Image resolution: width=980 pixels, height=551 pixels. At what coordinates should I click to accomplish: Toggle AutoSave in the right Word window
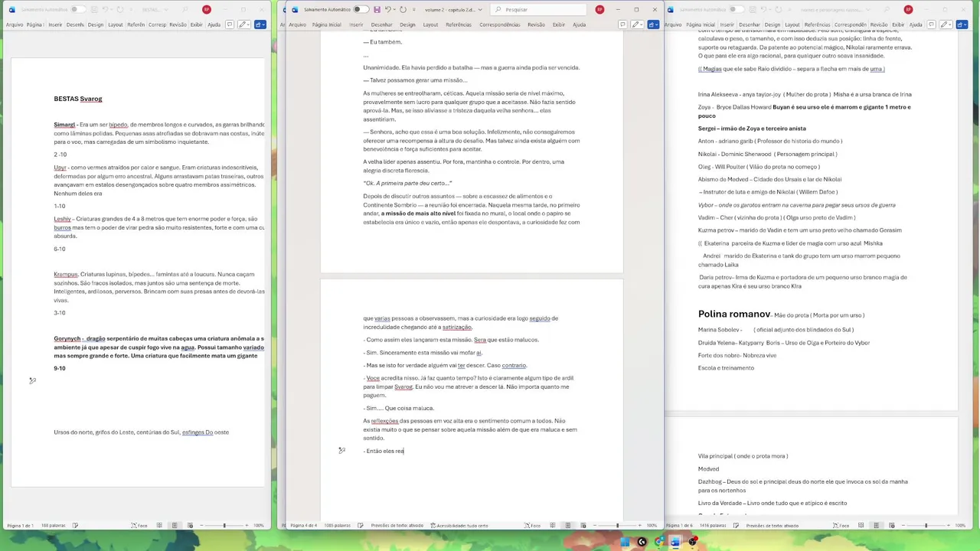[x=737, y=9]
